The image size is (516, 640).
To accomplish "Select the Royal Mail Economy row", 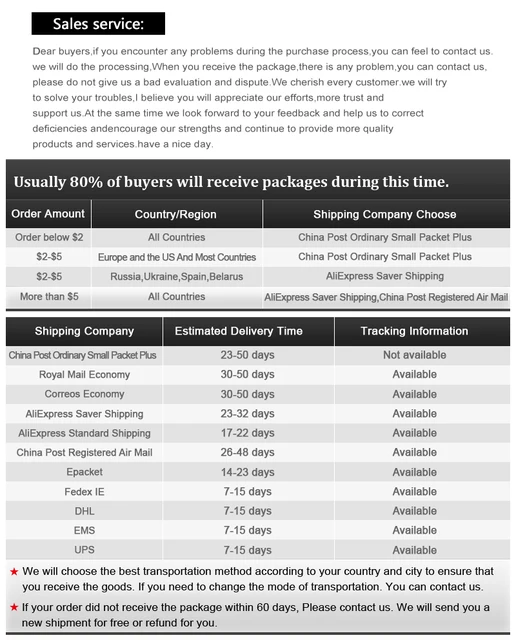I will pyautogui.click(x=258, y=375).
